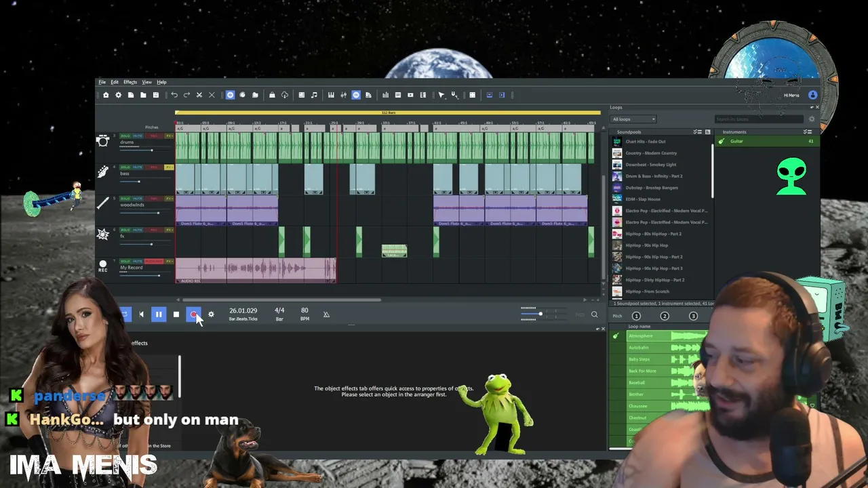Mute the bass track
Viewport: 868px width, 488px height.
point(138,167)
